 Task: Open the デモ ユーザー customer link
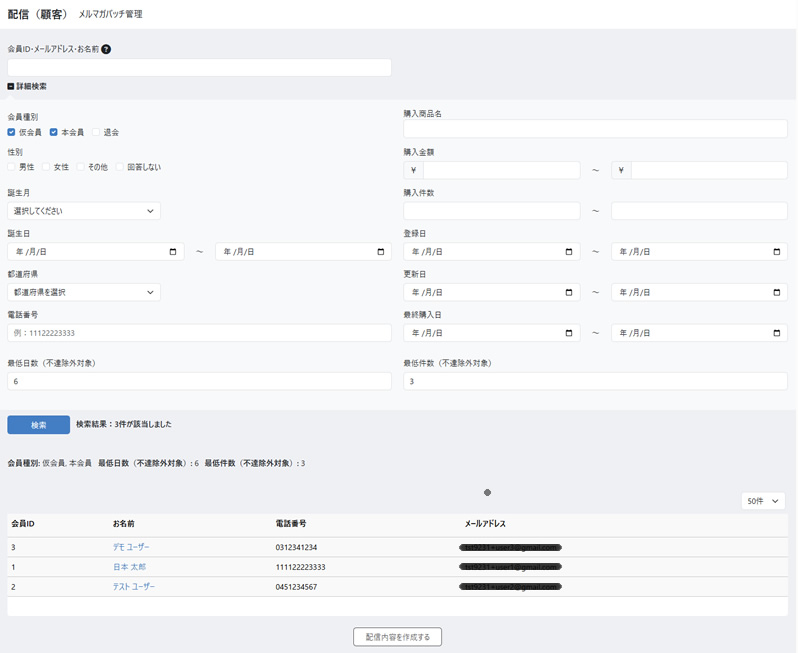pos(131,547)
